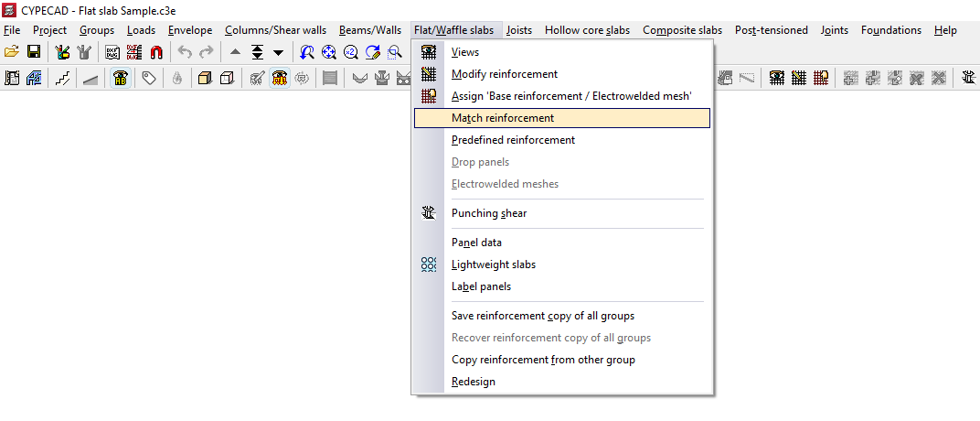Open the DXF/DWG template icon
Screen dimensions: 980x421
tap(112, 52)
